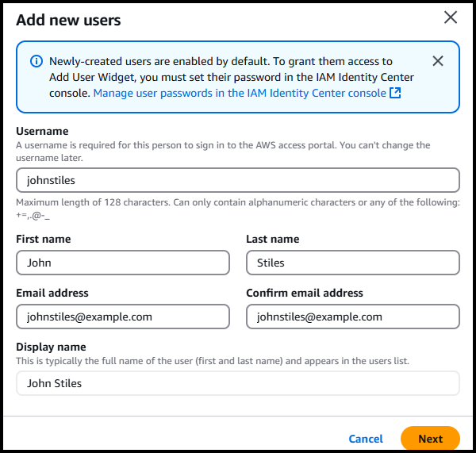
Task: Click the Email address label
Action: pos(52,293)
